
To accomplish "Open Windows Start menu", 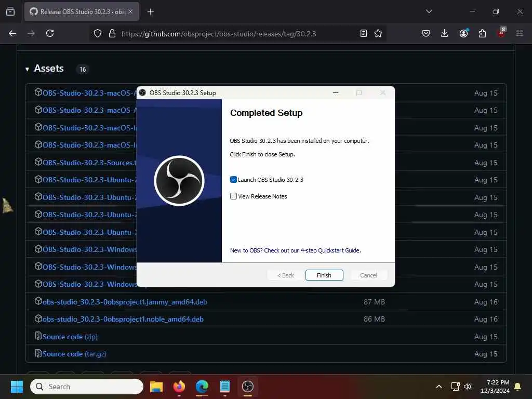I will [17, 387].
